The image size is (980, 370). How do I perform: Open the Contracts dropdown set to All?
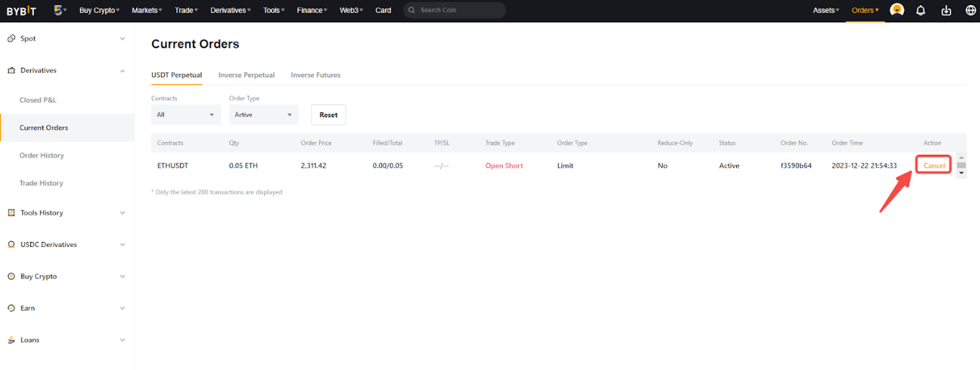click(186, 114)
